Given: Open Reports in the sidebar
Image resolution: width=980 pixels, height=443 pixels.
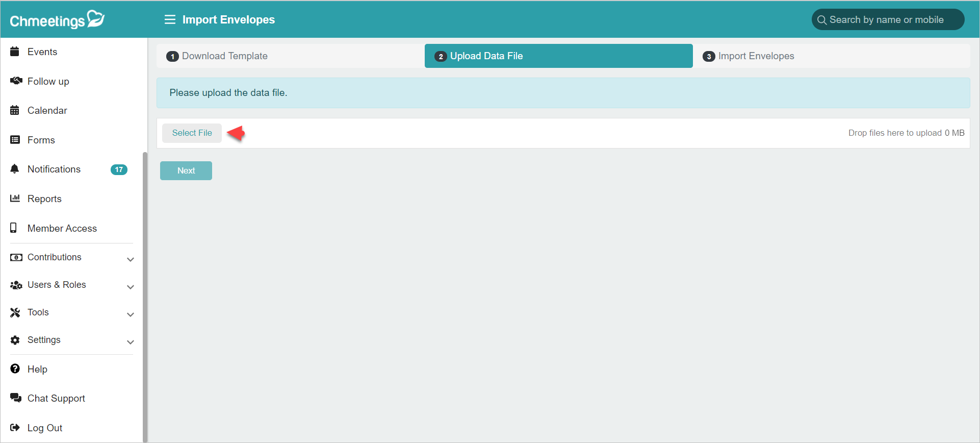Looking at the screenshot, I should click(x=44, y=199).
